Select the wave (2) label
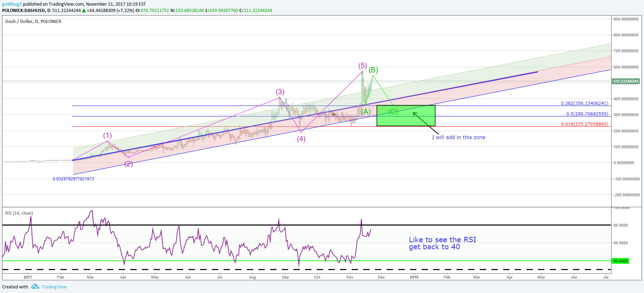The width and height of the screenshot is (644, 293). (129, 164)
